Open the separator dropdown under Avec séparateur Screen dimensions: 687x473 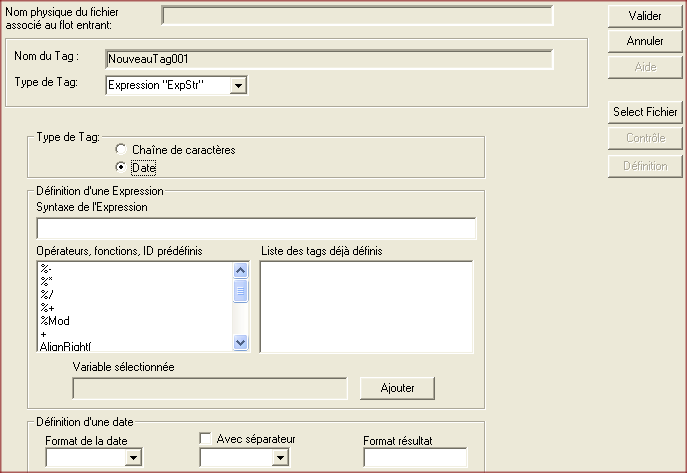(280, 458)
